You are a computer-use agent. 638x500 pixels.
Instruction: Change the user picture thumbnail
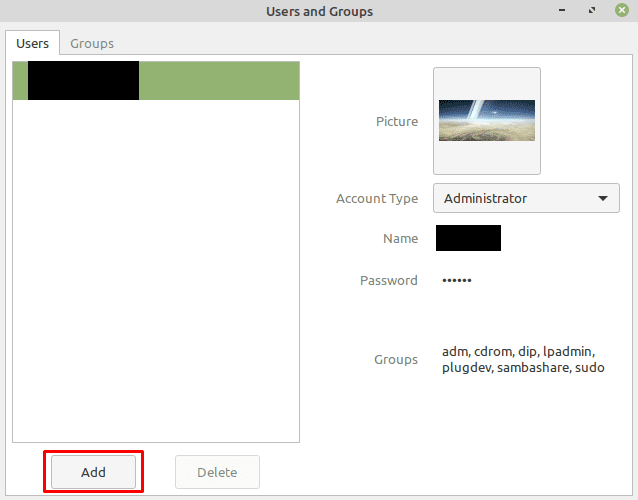487,121
